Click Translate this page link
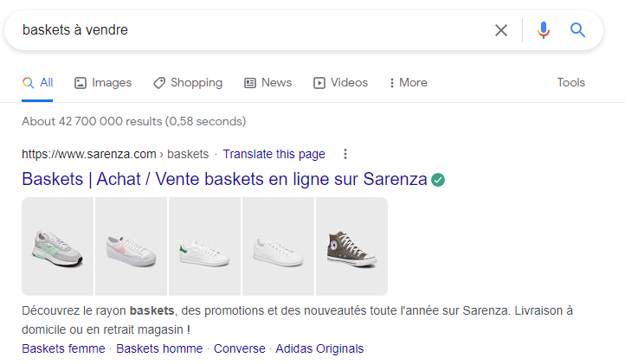The height and width of the screenshot is (364, 625). pos(274,154)
